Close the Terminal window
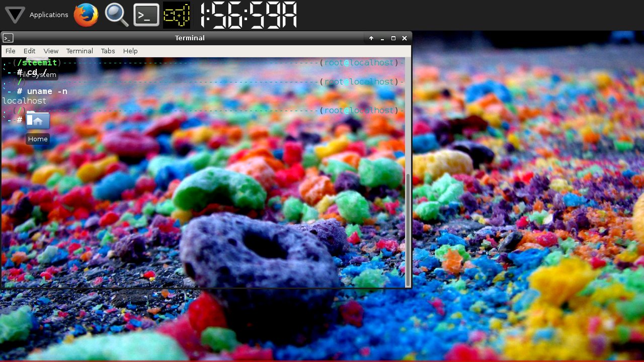Screen dimensions: 644x362 [405, 38]
